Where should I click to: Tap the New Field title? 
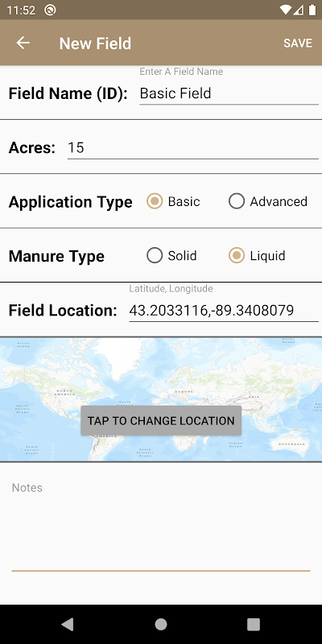tap(95, 43)
